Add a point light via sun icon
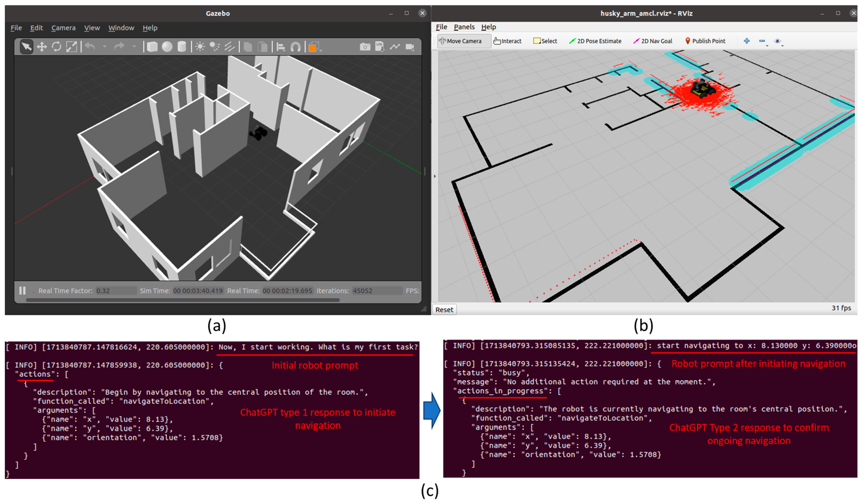Screen dimensions: 863x504 click(200, 47)
